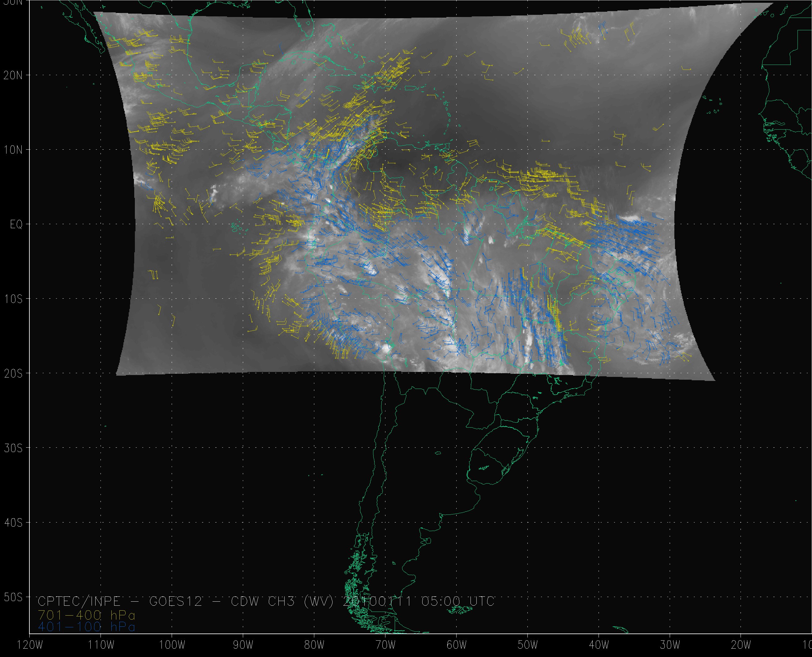Select the 10S latitude label
Screen dimensions: 812x657
point(13,299)
